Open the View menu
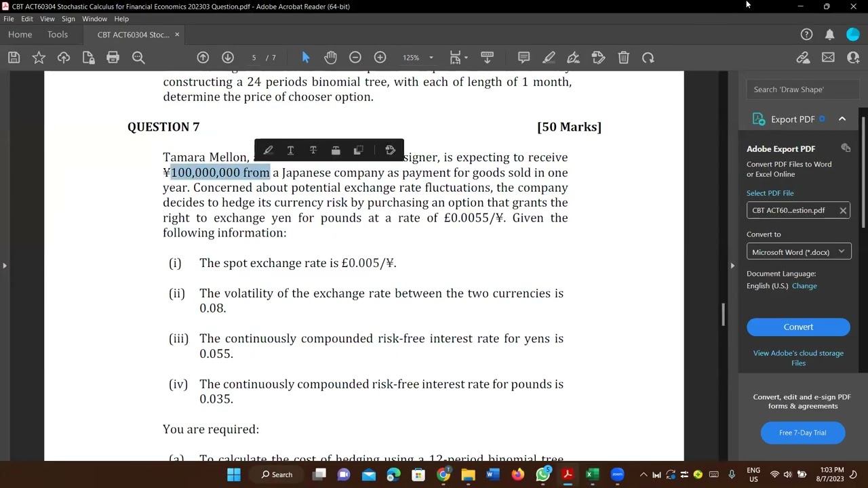The height and width of the screenshot is (488, 868). (x=47, y=19)
